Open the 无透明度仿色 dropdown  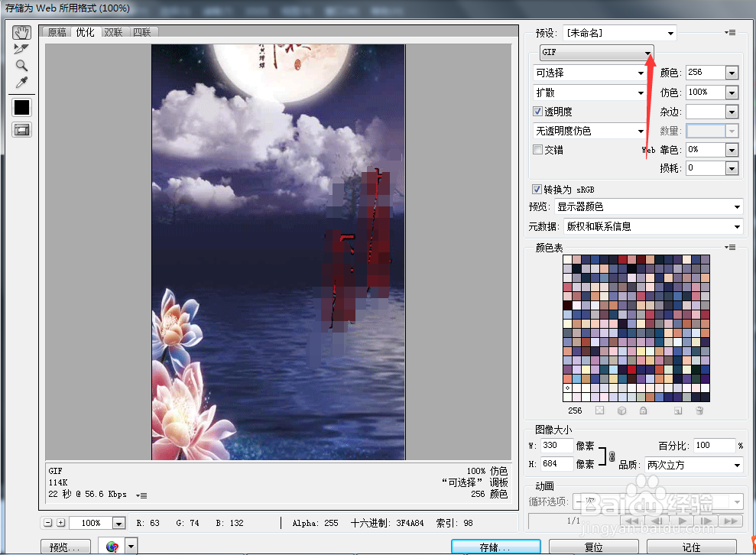click(x=589, y=131)
